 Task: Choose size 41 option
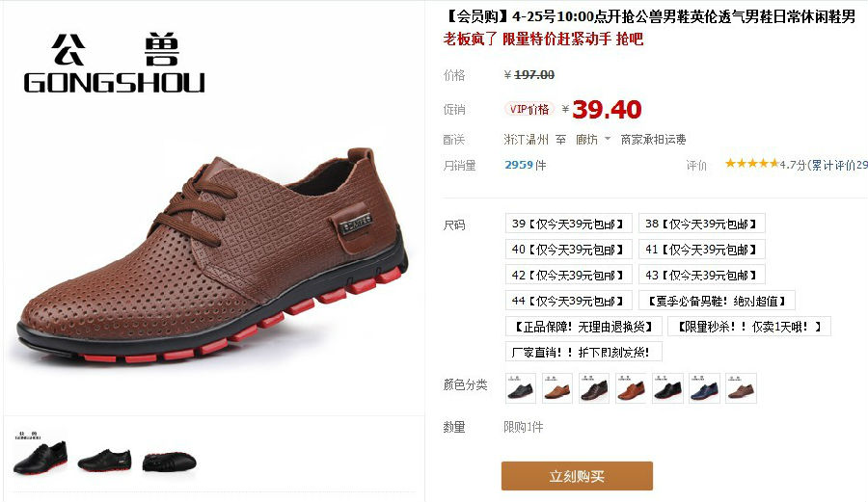click(702, 250)
